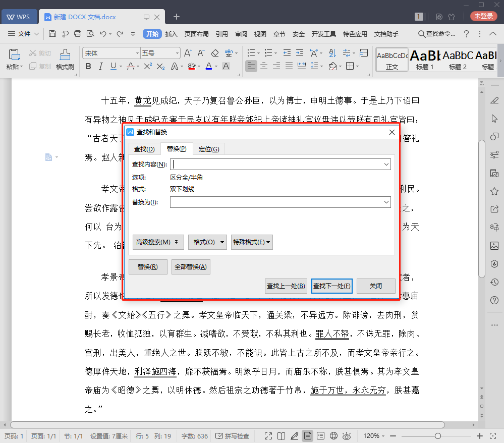This screenshot has height=443, width=504.
Task: Click the 查找下一处 button
Action: tap(332, 286)
